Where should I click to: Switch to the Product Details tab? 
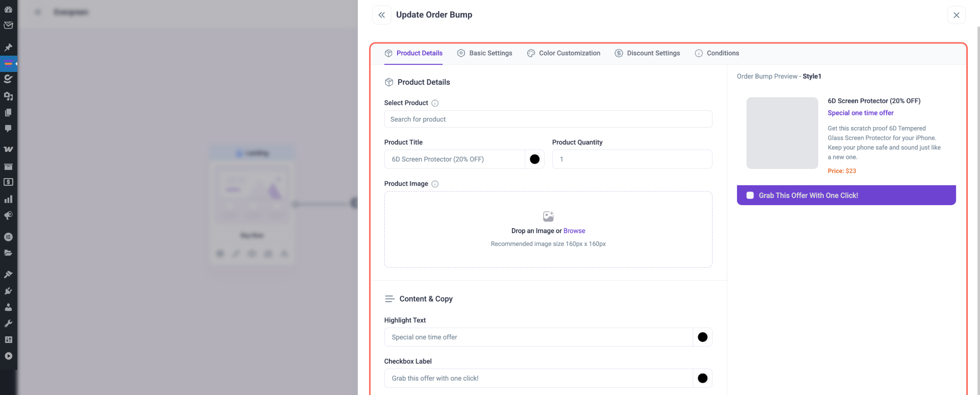[x=413, y=53]
